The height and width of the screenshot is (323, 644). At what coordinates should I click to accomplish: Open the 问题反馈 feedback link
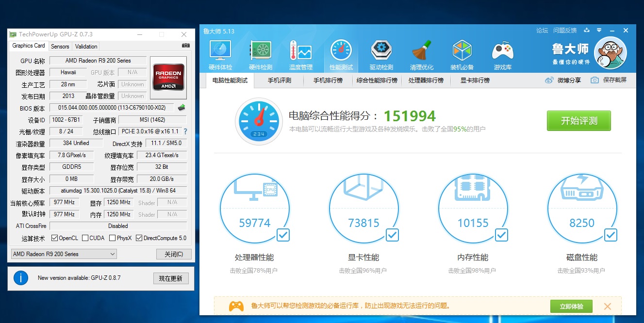coord(565,31)
